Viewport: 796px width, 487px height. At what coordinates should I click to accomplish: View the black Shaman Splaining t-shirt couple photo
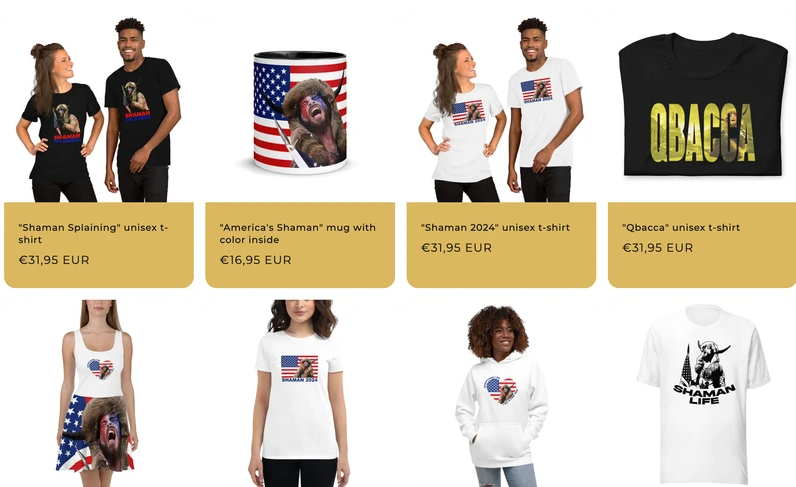click(99, 108)
